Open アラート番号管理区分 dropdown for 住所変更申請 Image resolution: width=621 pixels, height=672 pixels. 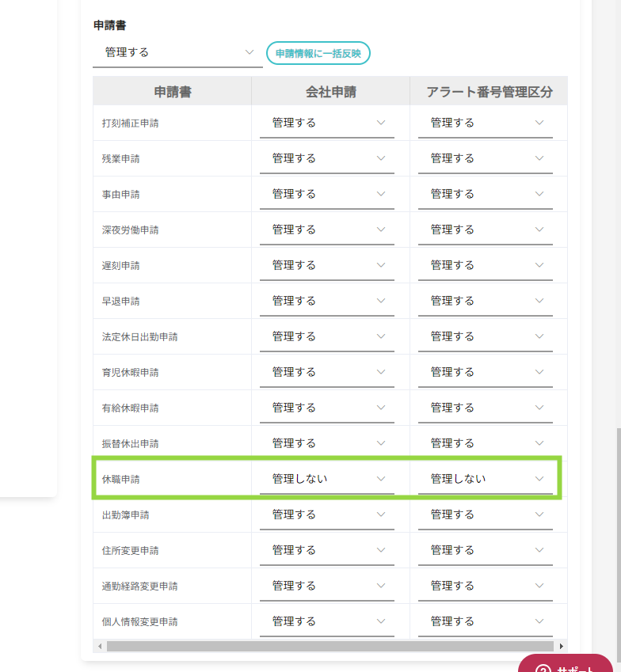[486, 550]
